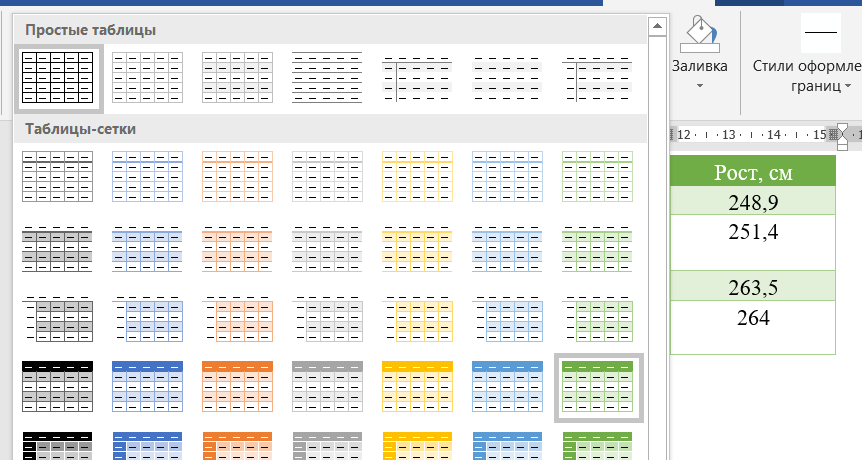The image size is (862, 460).
Task: Pick Grid Table 5 Dark yellow Accent 4
Action: pos(417,446)
